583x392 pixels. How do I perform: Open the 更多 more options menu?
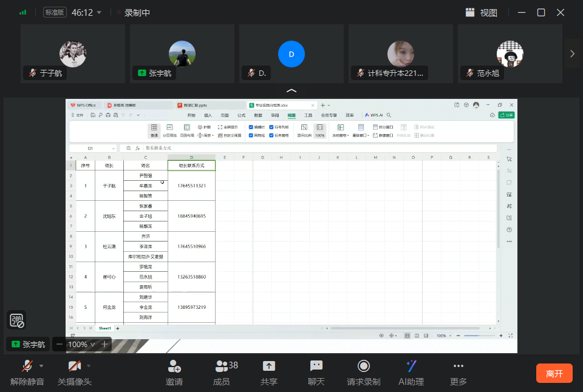(x=459, y=367)
